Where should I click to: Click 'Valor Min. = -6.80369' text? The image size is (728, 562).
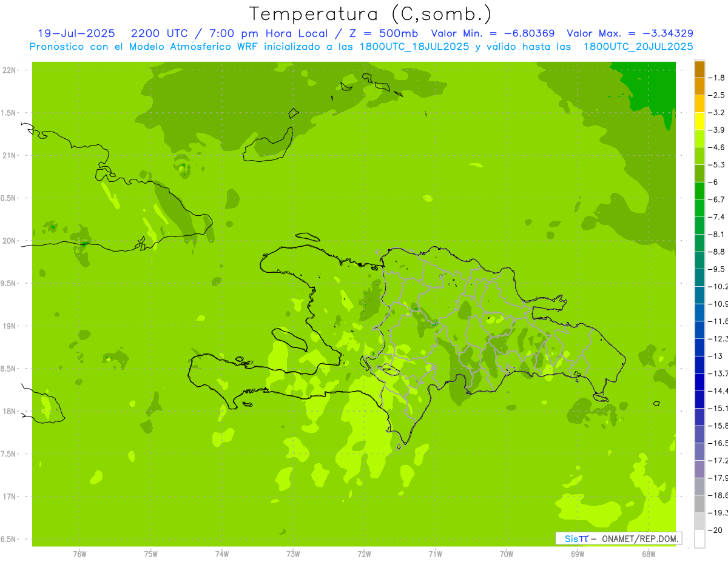[x=493, y=33]
